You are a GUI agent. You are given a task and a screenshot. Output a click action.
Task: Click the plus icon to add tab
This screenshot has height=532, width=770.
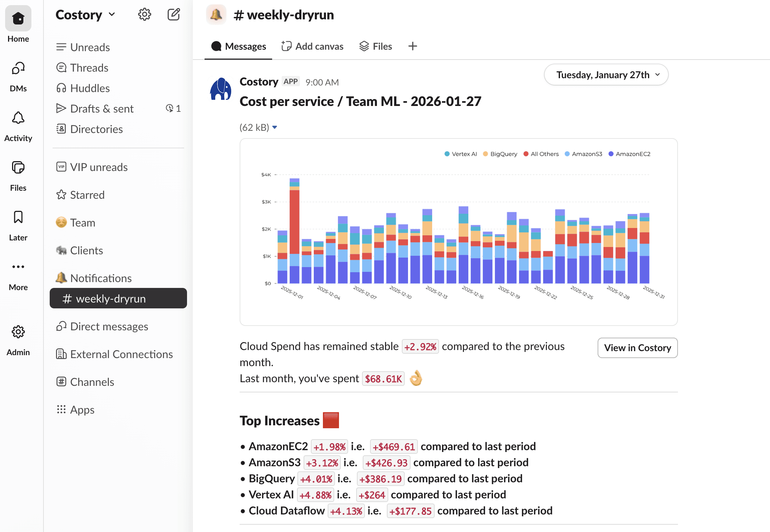coord(412,46)
